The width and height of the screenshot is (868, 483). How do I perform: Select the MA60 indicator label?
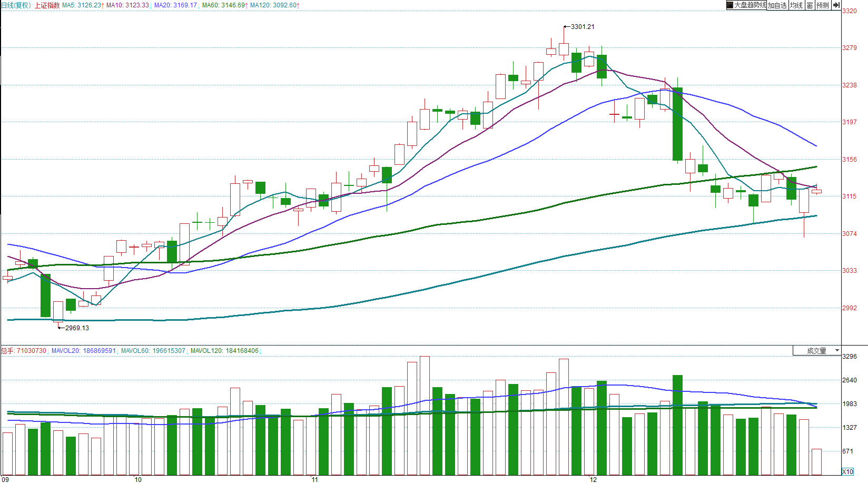point(224,5)
